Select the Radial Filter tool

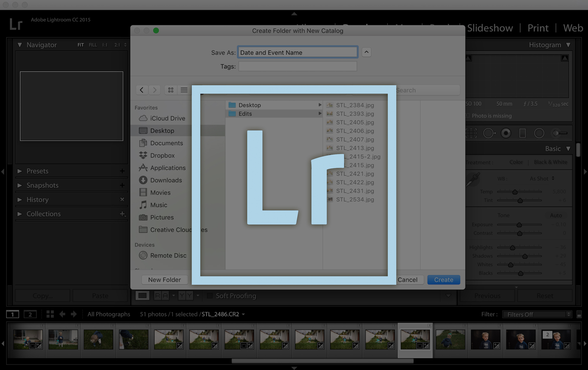pos(539,133)
